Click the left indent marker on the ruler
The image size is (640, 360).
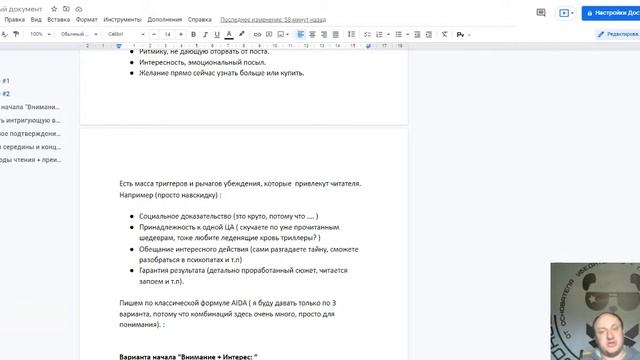(x=119, y=46)
